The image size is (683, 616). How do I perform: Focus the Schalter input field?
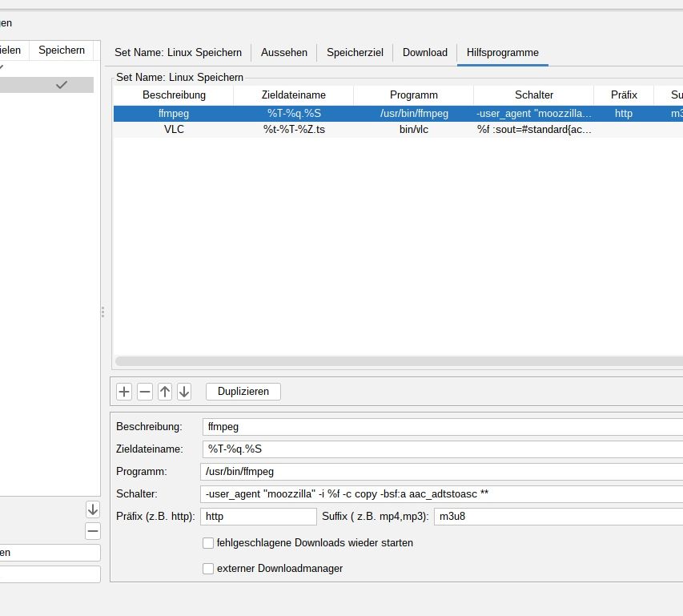point(442,494)
